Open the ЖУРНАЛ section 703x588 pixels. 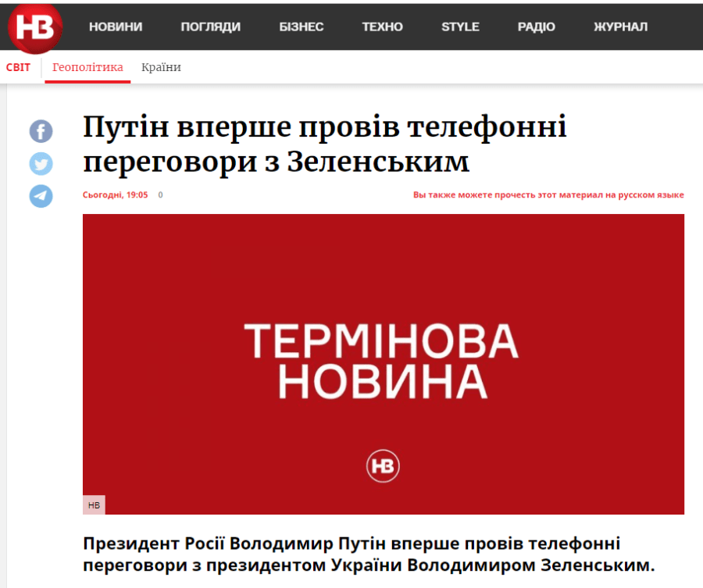(x=620, y=26)
